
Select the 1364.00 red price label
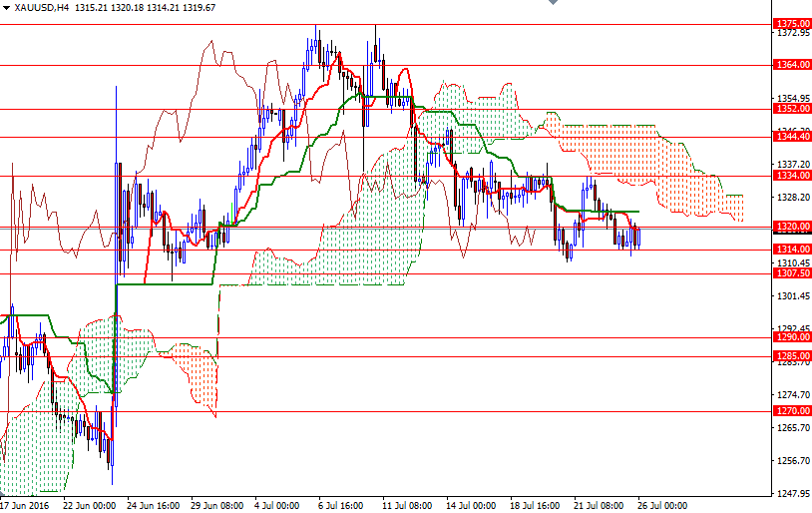[x=792, y=65]
